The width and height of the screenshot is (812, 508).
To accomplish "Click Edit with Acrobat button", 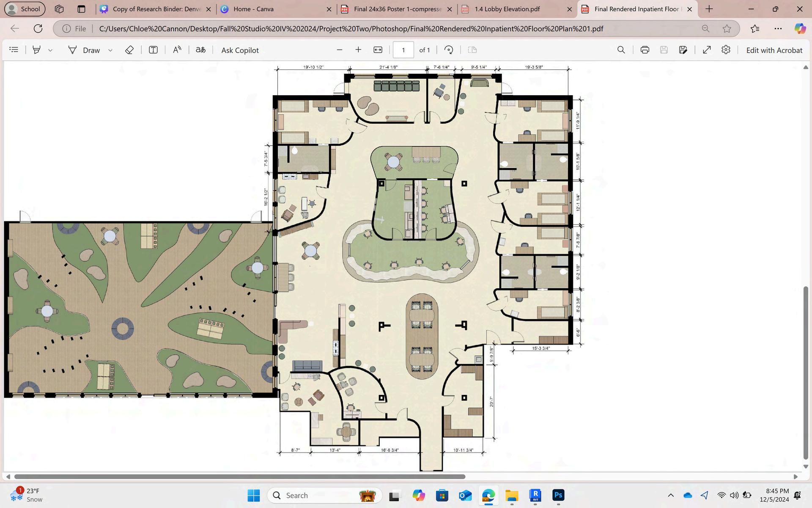I will [x=774, y=50].
